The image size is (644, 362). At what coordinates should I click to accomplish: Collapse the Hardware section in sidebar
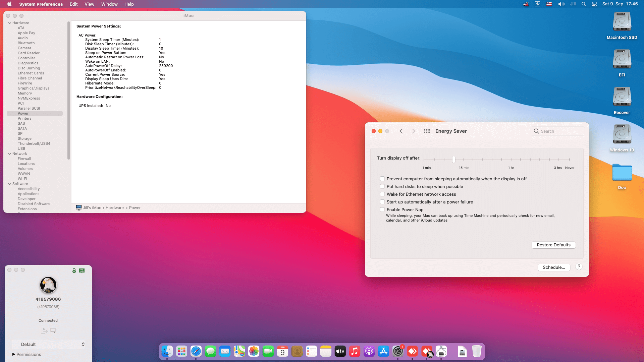pyautogui.click(x=10, y=23)
